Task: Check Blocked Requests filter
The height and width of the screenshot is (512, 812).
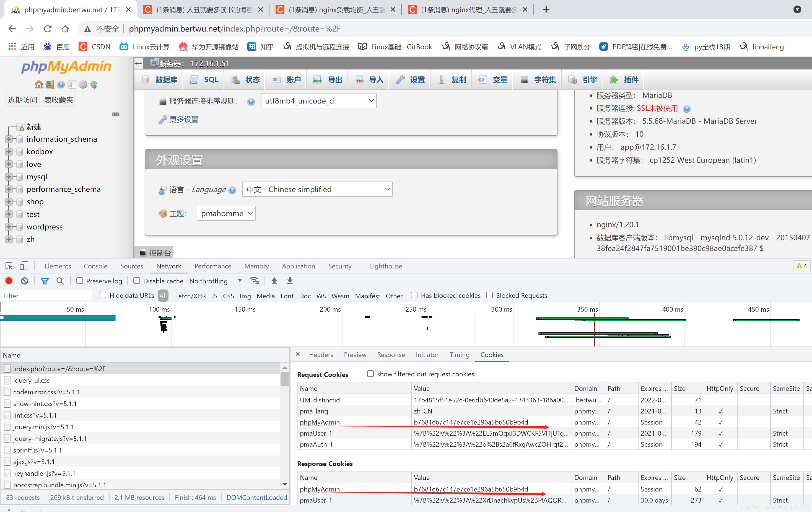Action: click(x=490, y=296)
